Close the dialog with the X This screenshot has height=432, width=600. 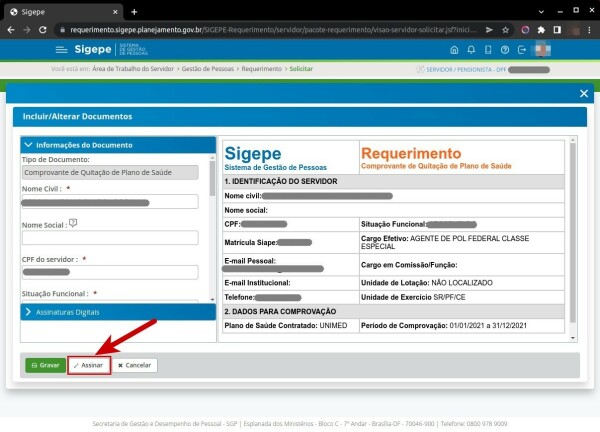tap(584, 93)
